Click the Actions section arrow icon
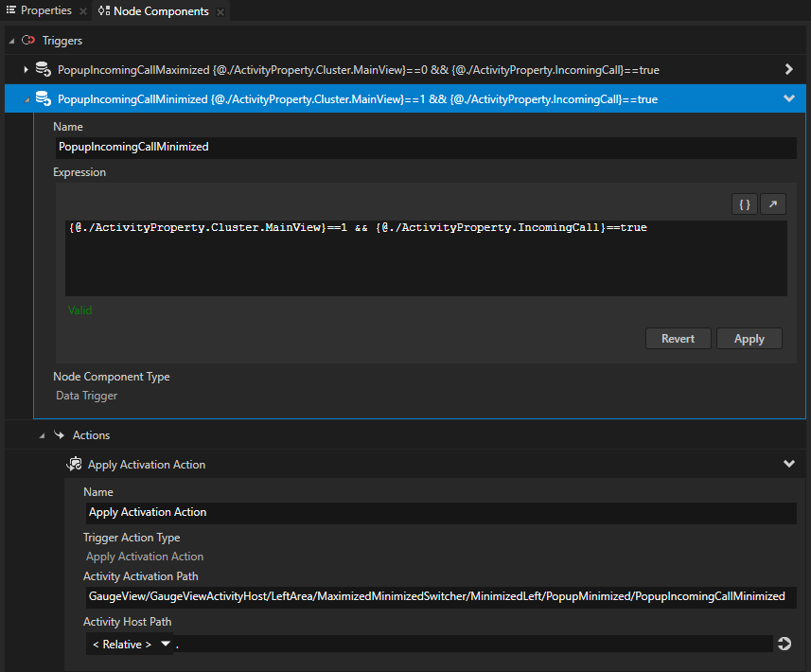Viewport: 811px width, 672px height. tap(59, 435)
